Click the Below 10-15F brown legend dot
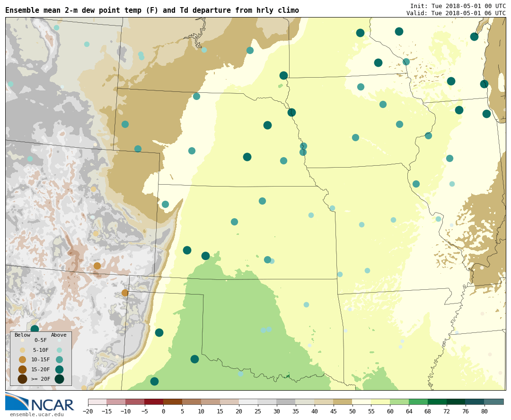Viewport: 511px width, 420px height. (23, 360)
